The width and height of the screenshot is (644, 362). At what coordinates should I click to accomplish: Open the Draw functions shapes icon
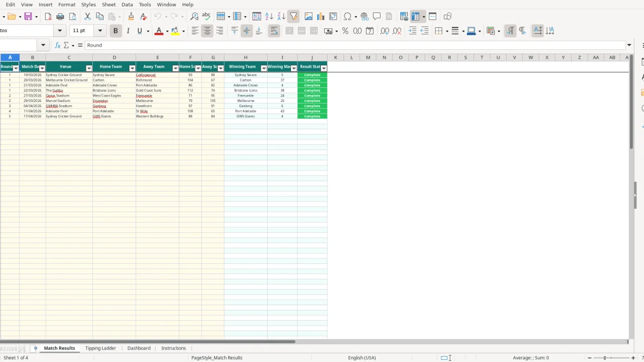pos(448,17)
